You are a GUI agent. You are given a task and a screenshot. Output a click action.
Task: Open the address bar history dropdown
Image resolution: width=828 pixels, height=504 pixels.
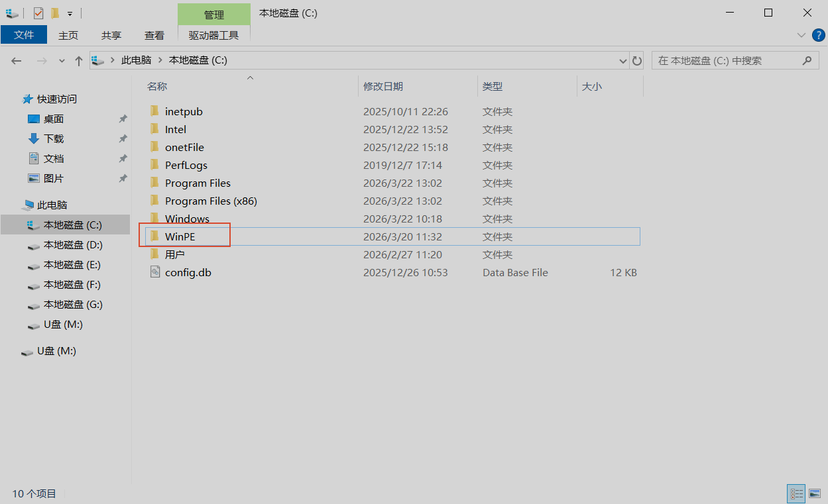623,61
